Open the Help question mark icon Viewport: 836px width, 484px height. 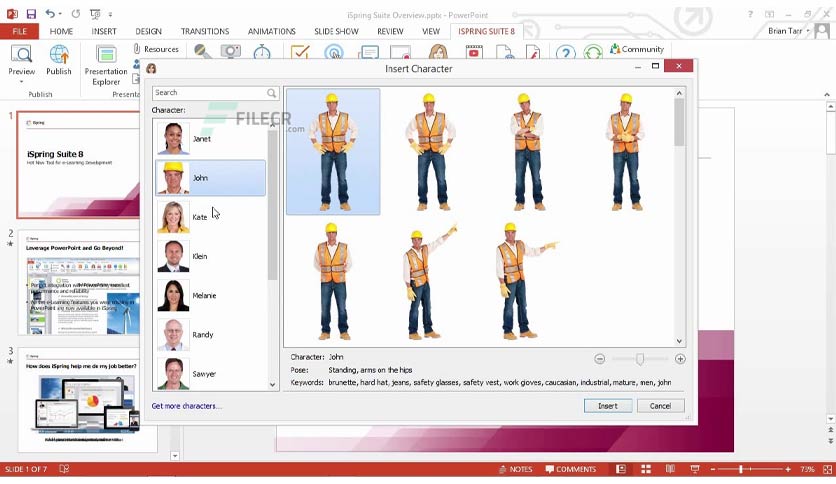(x=566, y=52)
